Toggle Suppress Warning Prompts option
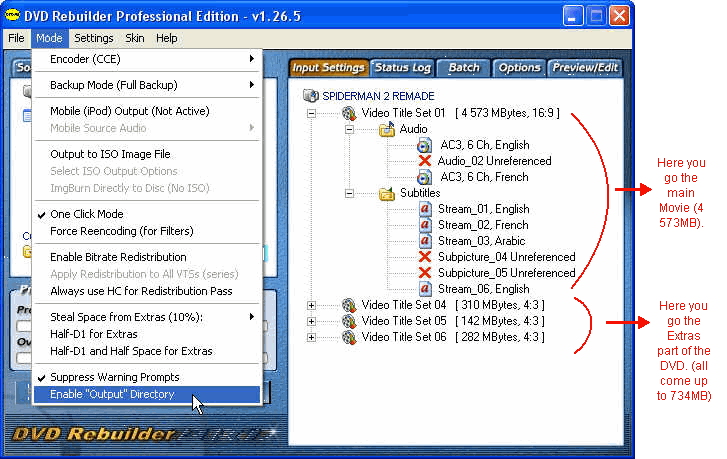 [x=147, y=377]
